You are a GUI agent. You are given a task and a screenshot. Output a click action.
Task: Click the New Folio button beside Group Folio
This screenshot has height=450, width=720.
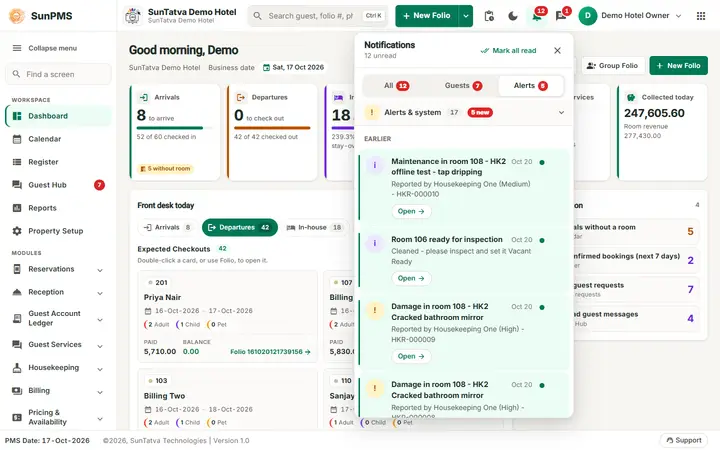coord(678,66)
